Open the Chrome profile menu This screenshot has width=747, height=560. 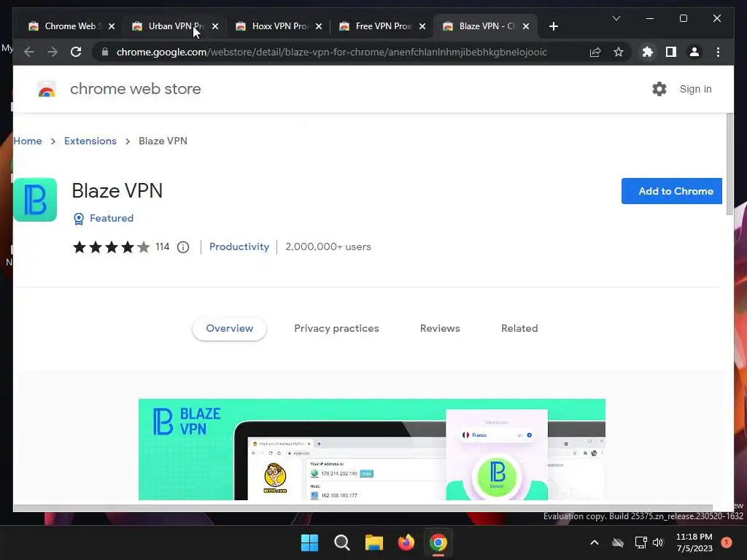[x=694, y=52]
